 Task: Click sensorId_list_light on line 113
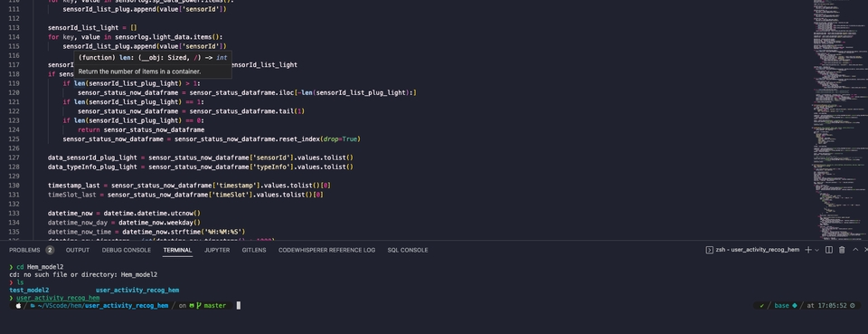pyautogui.click(x=83, y=27)
